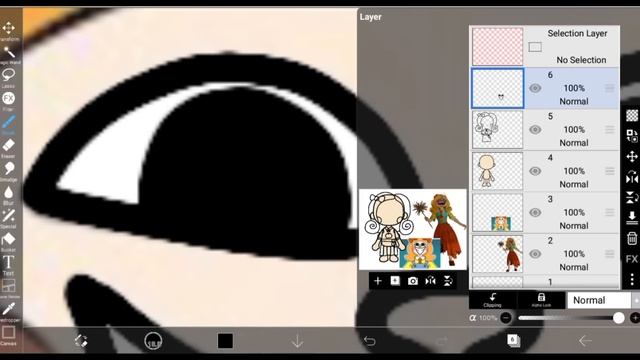The width and height of the screenshot is (640, 360).
Task: Select layer 4 body base thumbnail
Action: pos(498,171)
